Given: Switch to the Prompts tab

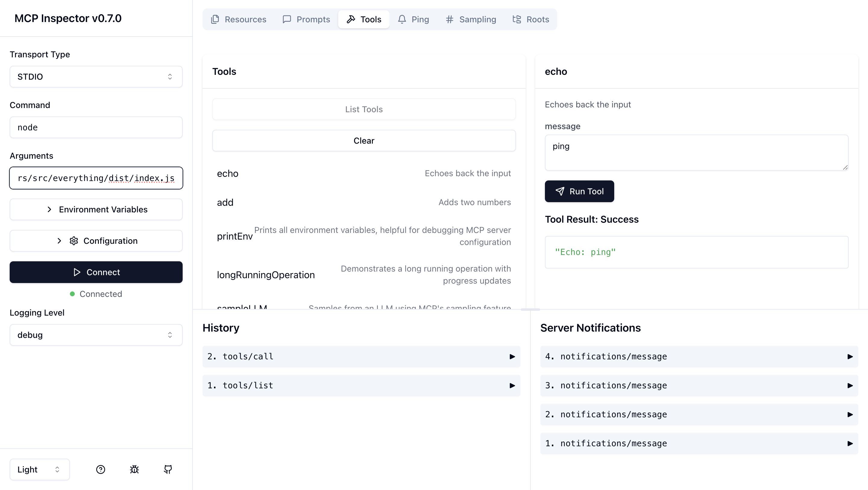Looking at the screenshot, I should point(306,19).
